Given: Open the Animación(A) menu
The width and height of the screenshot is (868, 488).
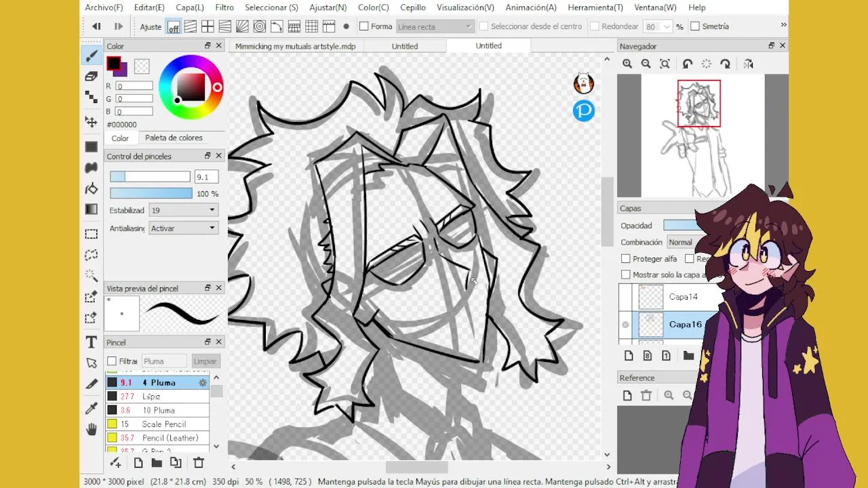Looking at the screenshot, I should pyautogui.click(x=531, y=7).
